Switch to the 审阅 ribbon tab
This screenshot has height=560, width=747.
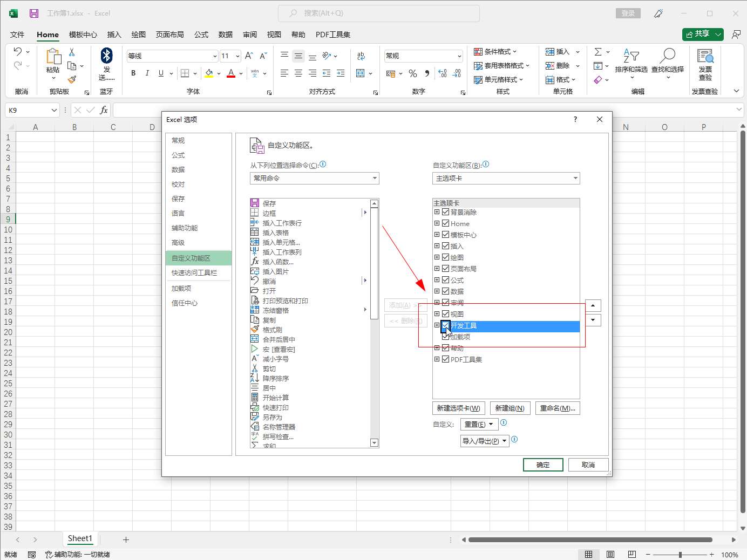250,35
